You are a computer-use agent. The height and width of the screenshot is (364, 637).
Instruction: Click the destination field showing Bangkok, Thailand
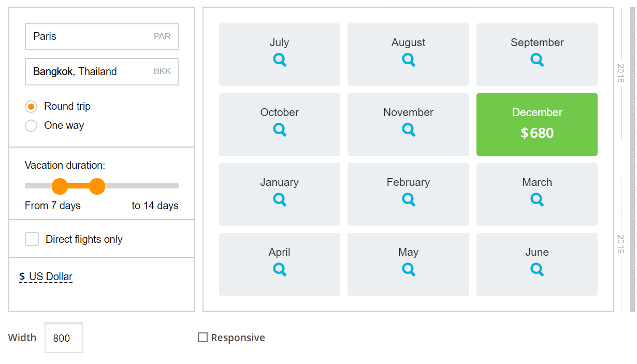click(x=102, y=71)
